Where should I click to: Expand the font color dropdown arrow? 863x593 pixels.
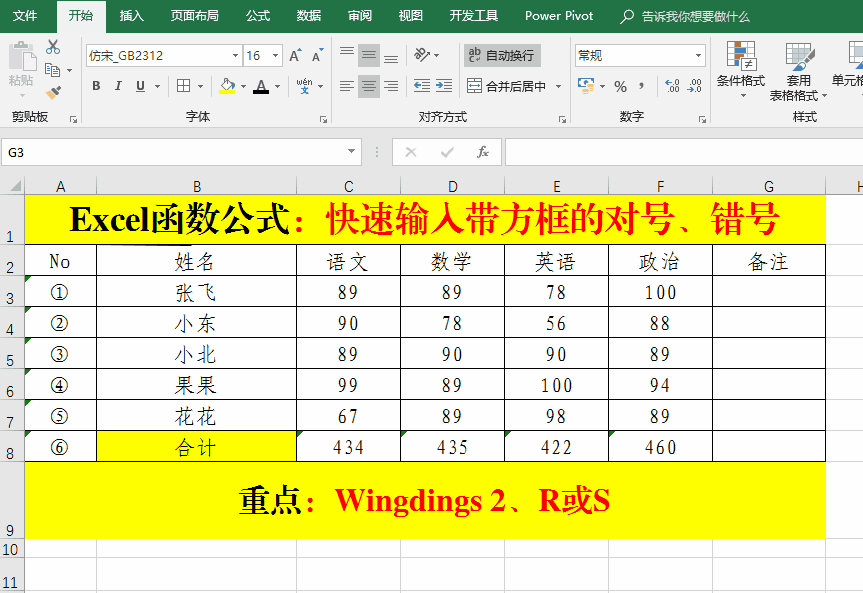point(277,86)
